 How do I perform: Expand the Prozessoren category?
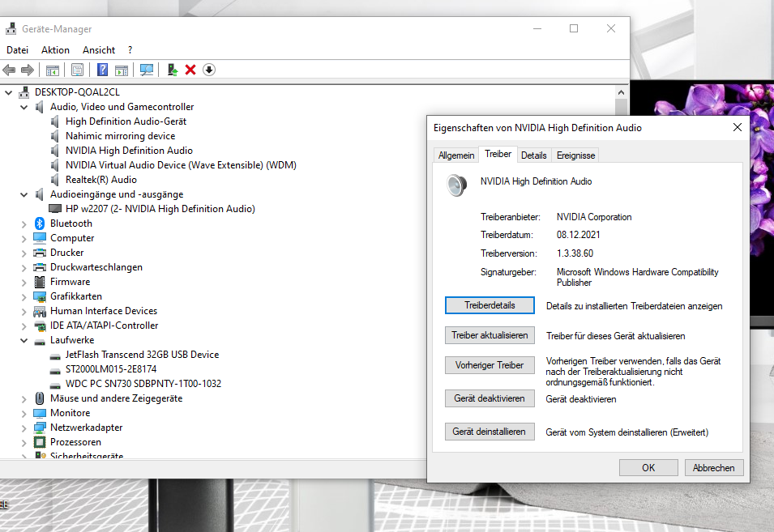pos(24,443)
